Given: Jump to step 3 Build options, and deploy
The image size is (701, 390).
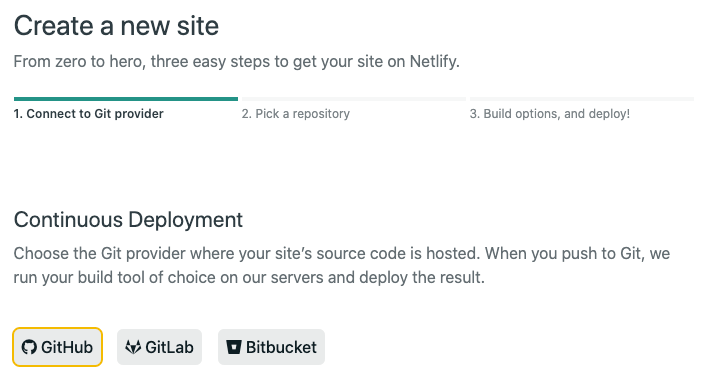Looking at the screenshot, I should click(550, 114).
